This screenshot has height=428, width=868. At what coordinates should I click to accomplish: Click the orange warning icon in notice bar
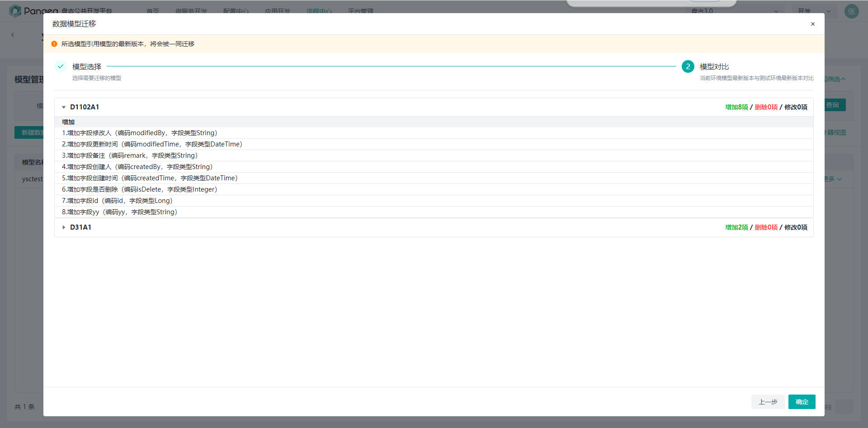[54, 44]
